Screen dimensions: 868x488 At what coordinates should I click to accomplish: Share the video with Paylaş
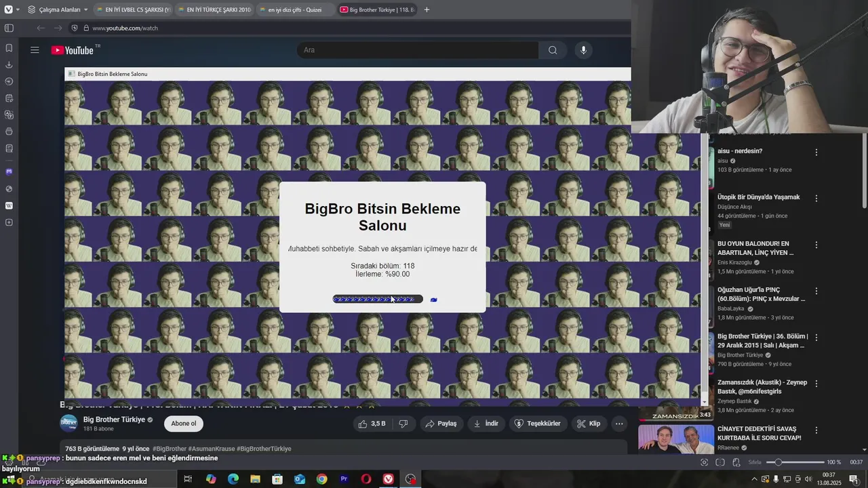441,424
